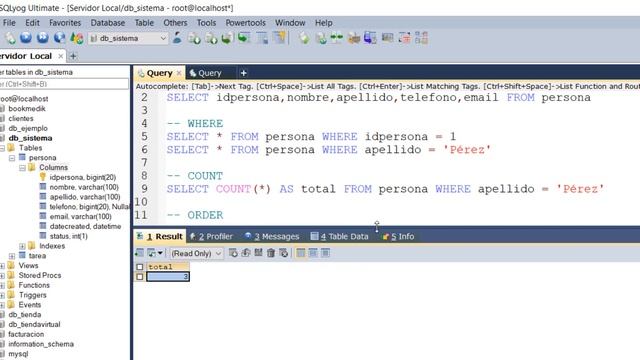Click the total column header
Viewport: 640px width, 360px height.
168,267
